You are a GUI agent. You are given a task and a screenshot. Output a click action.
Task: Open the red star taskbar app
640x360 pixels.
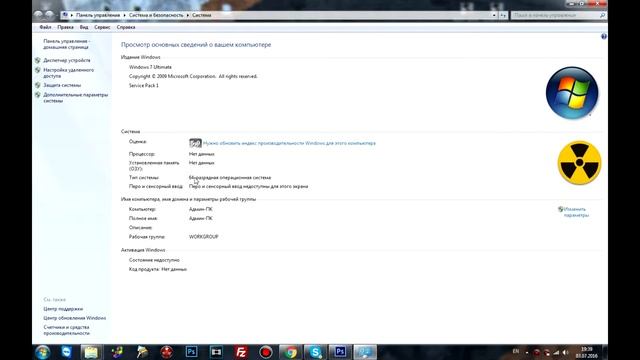[167, 352]
